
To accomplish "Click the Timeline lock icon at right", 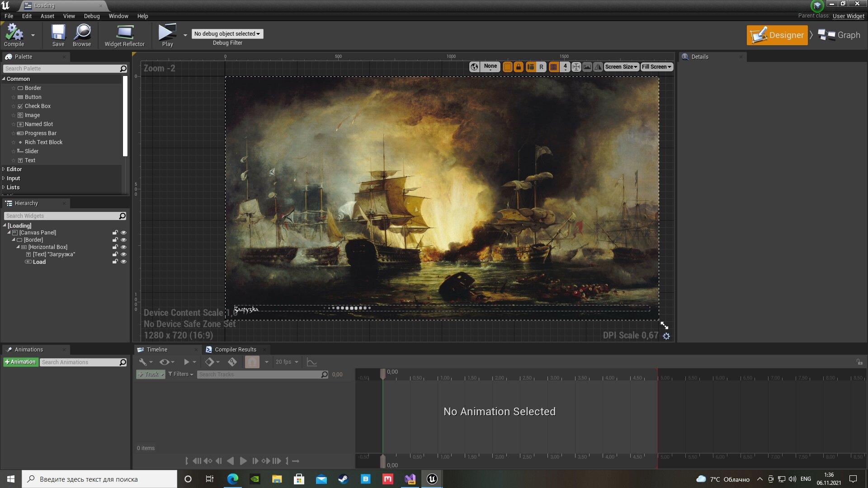I will [859, 362].
